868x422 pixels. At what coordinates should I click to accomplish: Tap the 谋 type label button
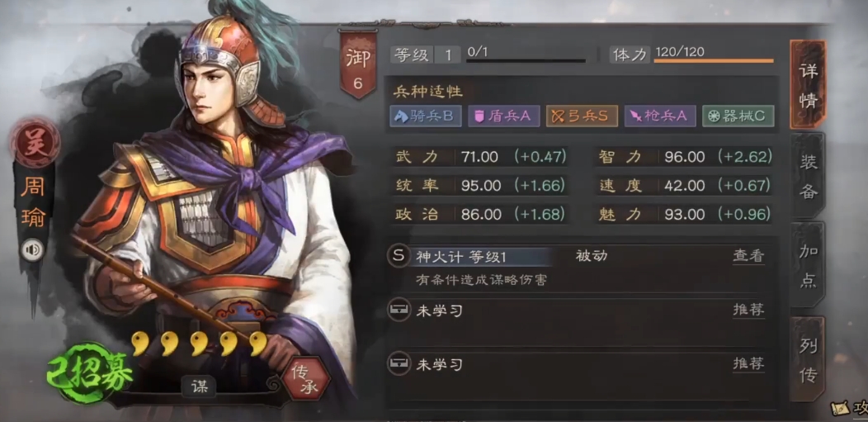[x=199, y=387]
